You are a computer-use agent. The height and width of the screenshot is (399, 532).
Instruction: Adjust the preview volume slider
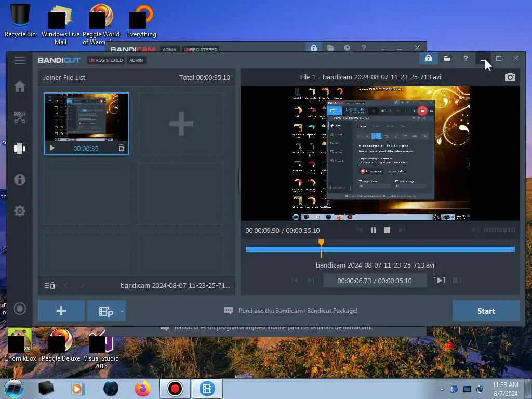coord(499,230)
